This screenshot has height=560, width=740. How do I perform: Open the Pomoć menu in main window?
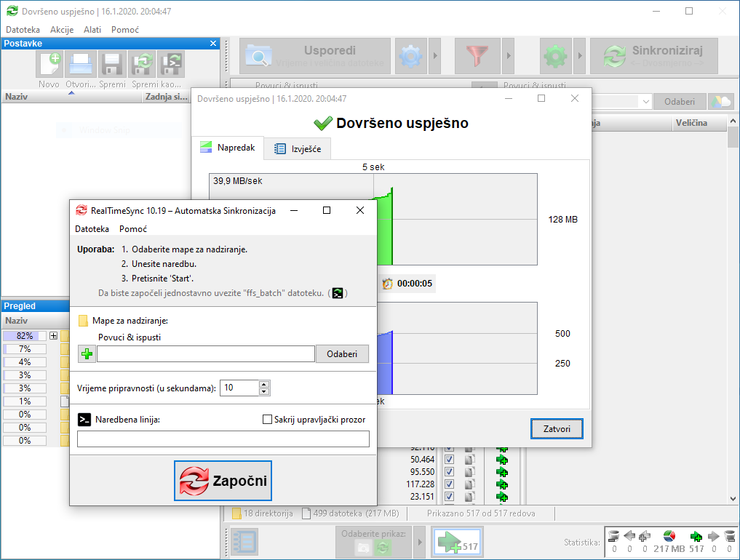(x=125, y=30)
